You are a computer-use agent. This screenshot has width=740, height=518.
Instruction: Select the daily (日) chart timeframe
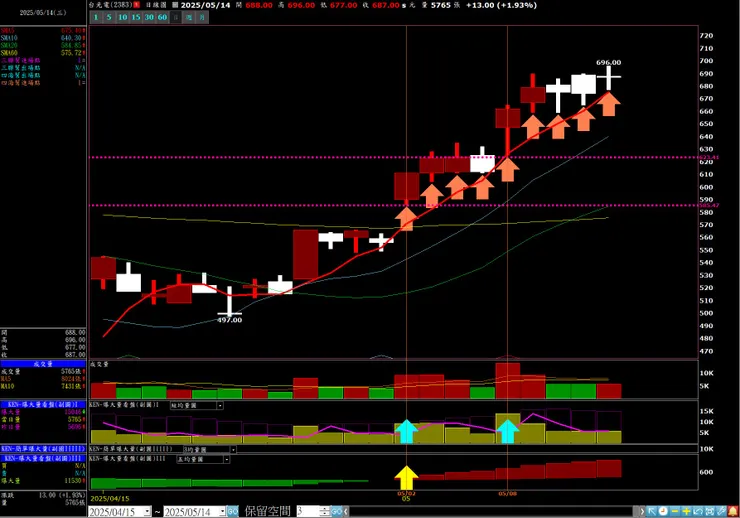[176, 17]
